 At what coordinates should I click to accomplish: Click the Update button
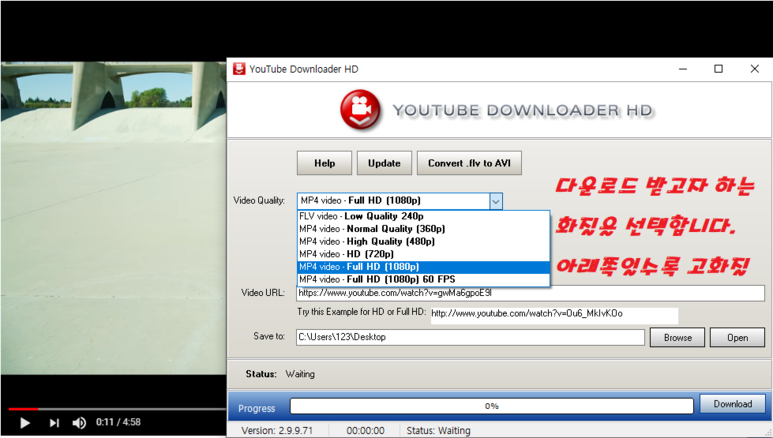point(384,163)
